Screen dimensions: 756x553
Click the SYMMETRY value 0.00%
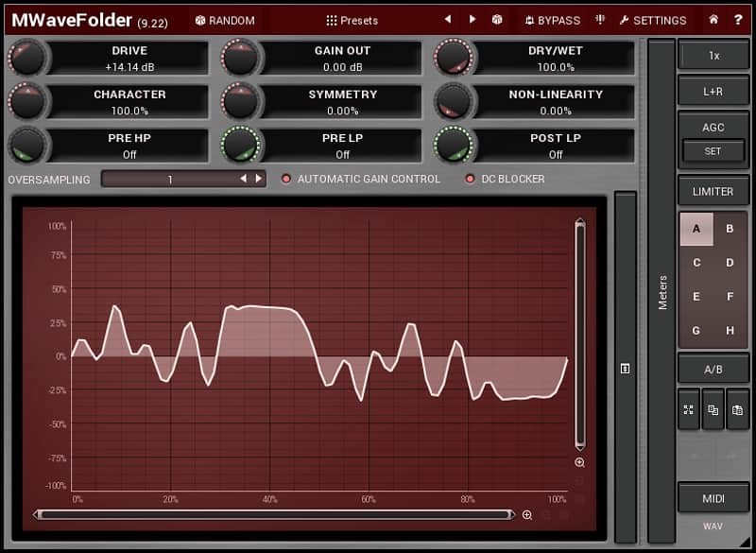coord(343,111)
